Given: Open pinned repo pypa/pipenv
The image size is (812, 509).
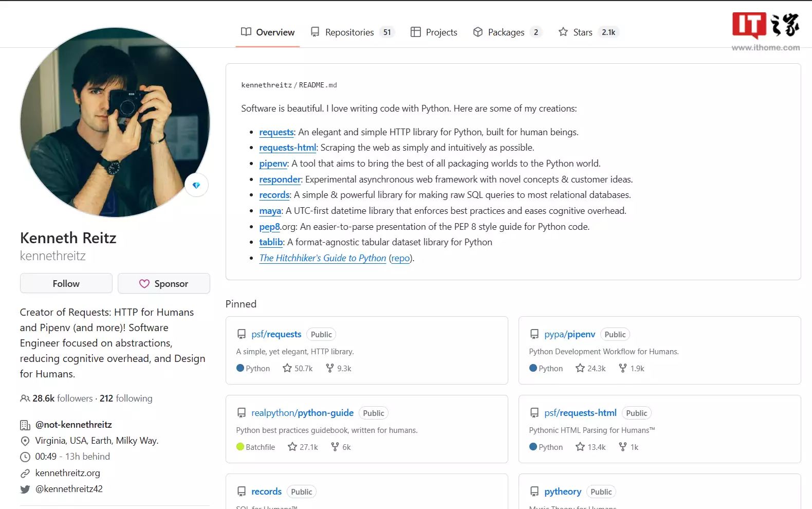Looking at the screenshot, I should coord(570,334).
